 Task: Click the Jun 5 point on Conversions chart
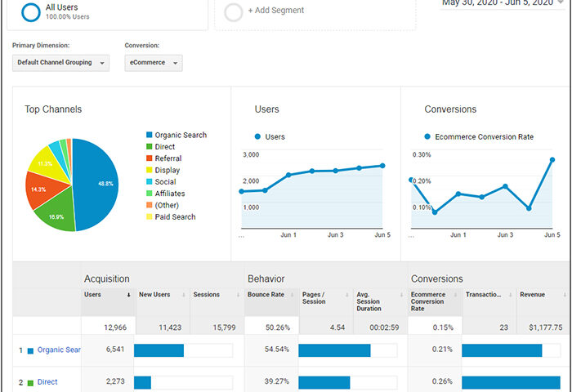point(552,160)
